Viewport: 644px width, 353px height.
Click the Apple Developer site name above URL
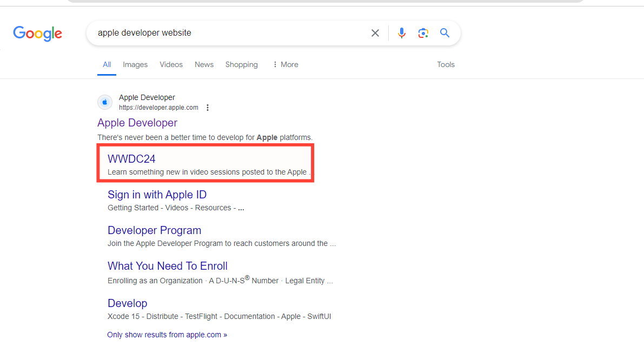[x=147, y=97]
